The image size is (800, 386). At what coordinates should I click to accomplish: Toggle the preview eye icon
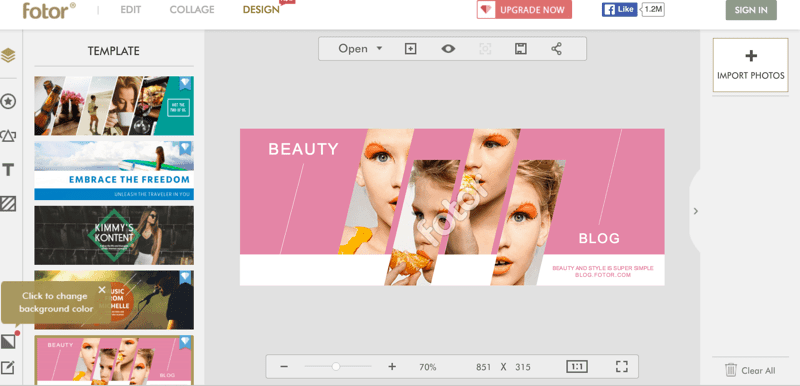[448, 49]
